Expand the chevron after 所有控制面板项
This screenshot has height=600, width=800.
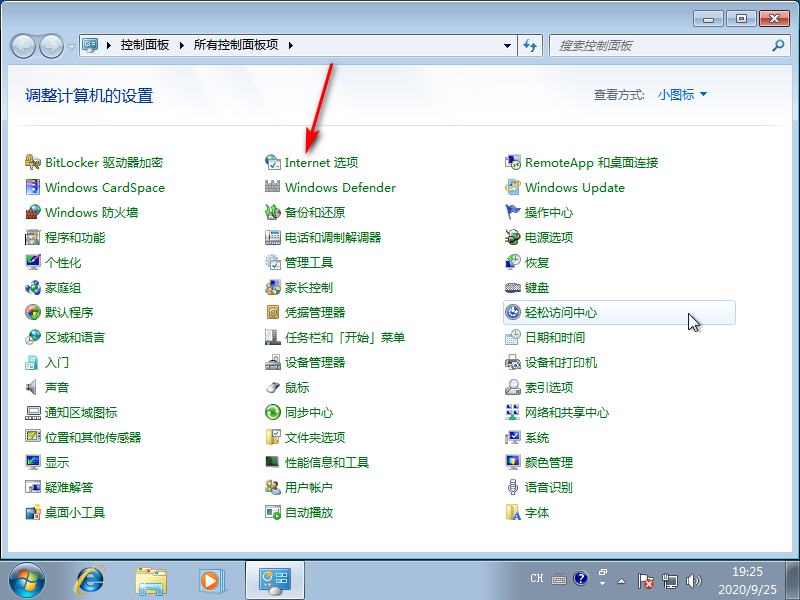(x=289, y=45)
